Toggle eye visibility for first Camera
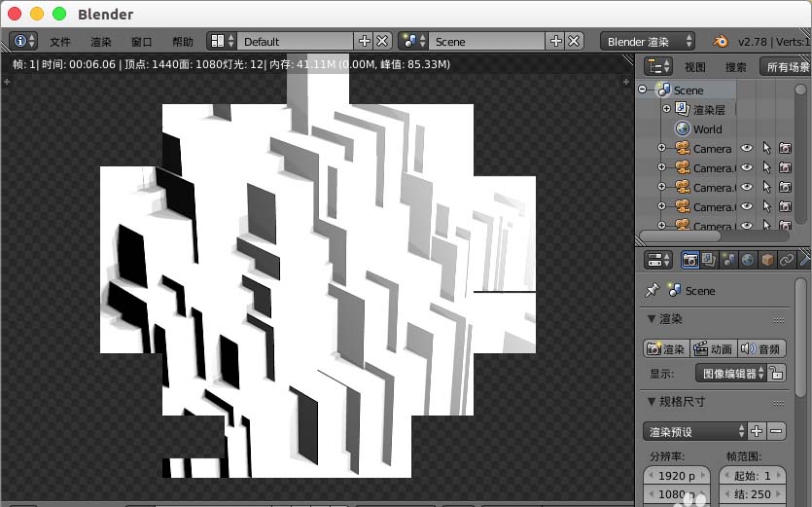This screenshot has height=507, width=812. (x=747, y=149)
